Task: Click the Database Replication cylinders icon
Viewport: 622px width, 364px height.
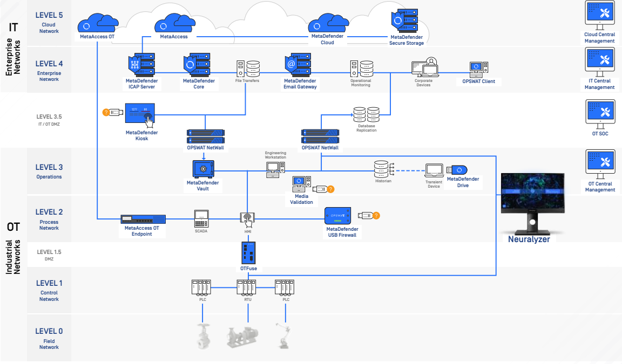Action: 366,114
